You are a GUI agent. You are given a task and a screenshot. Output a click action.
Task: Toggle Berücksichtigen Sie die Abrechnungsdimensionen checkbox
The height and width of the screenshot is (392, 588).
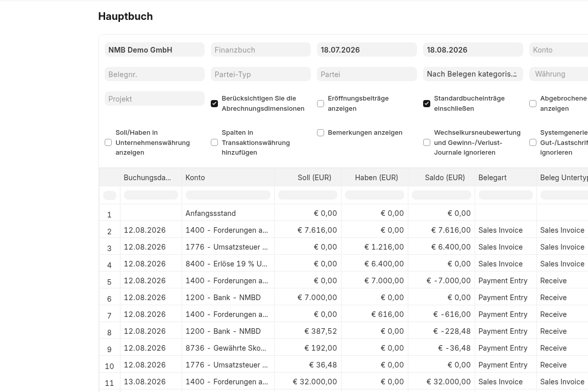[214, 104]
